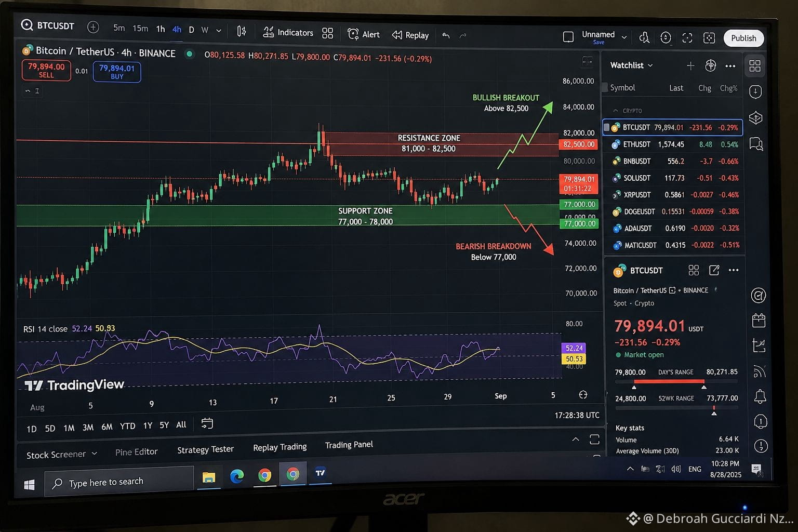
Task: Set the date range to 6M
Action: pyautogui.click(x=107, y=427)
